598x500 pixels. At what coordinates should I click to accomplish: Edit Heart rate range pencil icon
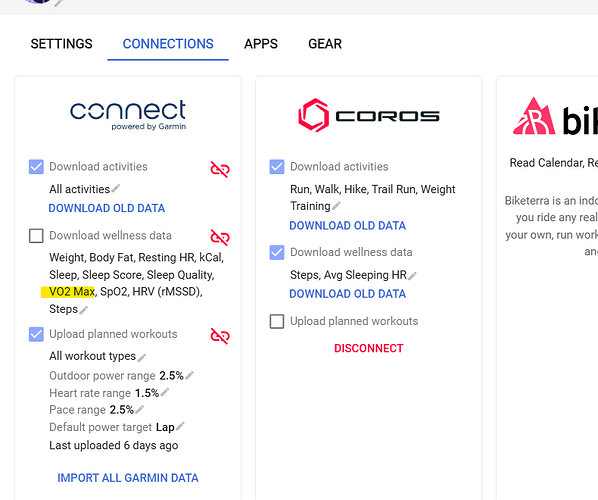pos(165,392)
